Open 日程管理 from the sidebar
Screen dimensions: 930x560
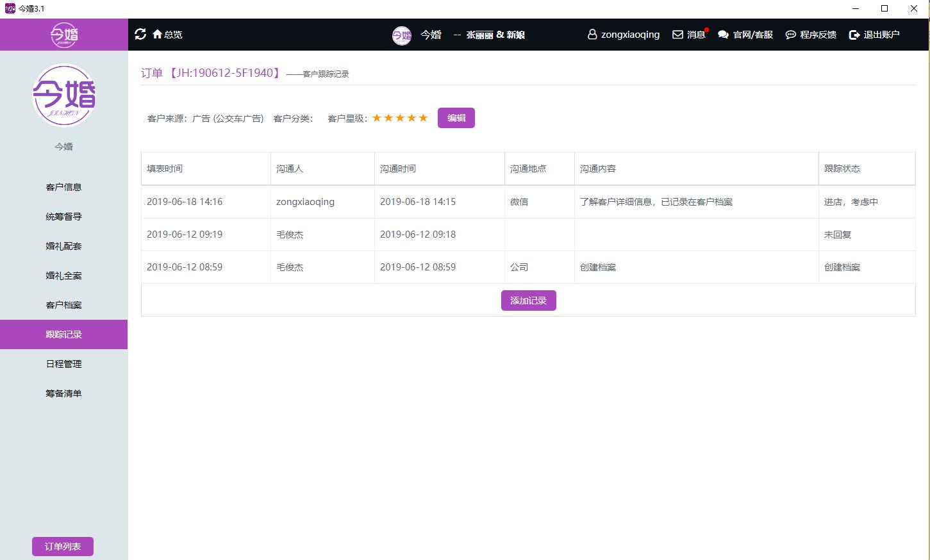point(63,363)
